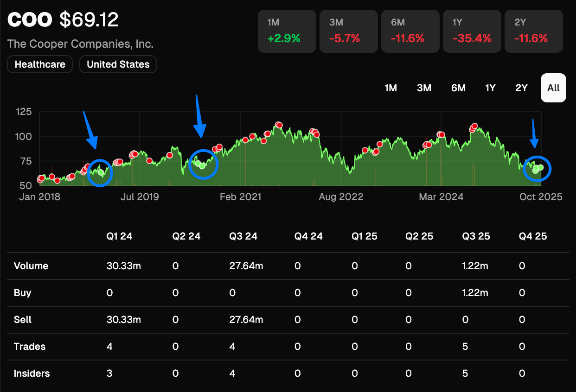Viewport: 576px width, 392px height.
Task: Click the 30.33m Volume value for Q1 24
Action: point(124,266)
